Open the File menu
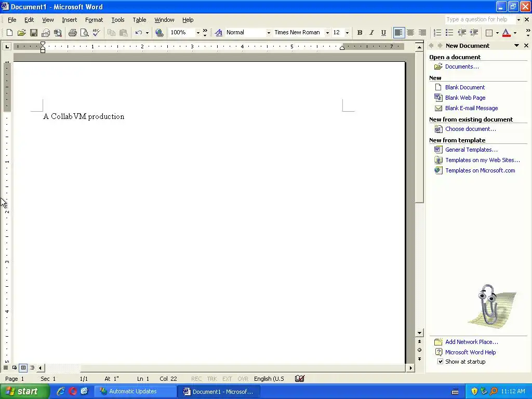Screen dimensions: 532x399 [x=12, y=20]
